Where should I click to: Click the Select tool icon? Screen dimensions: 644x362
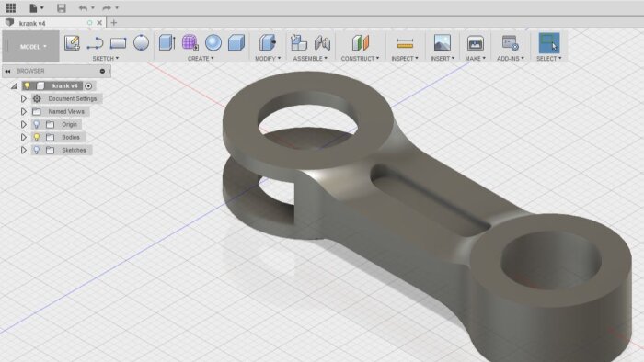click(549, 43)
